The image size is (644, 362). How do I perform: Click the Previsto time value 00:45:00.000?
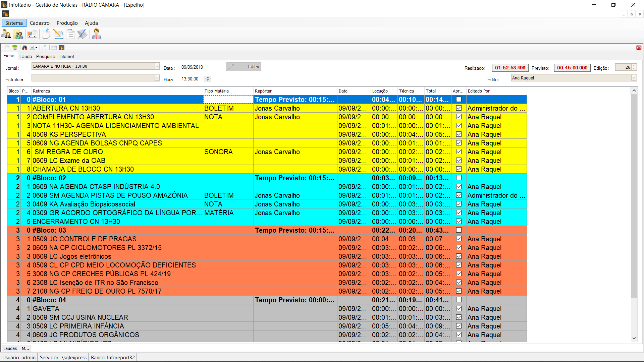(x=572, y=68)
